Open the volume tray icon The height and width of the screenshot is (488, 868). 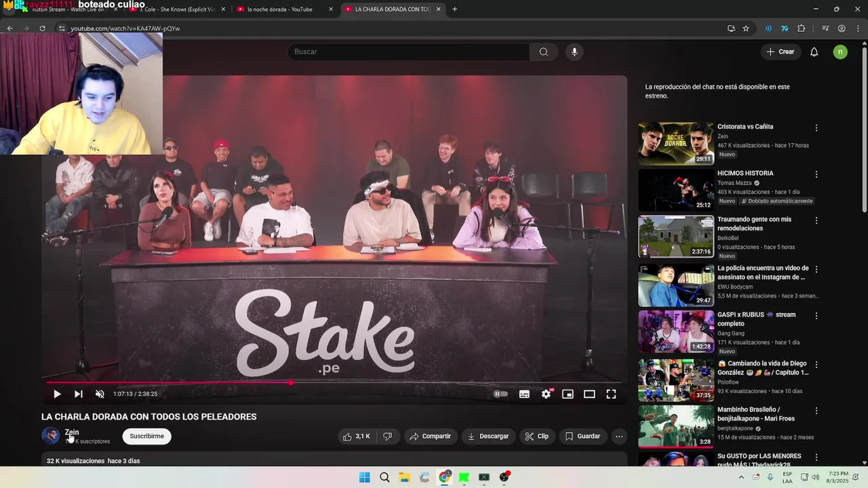816,477
